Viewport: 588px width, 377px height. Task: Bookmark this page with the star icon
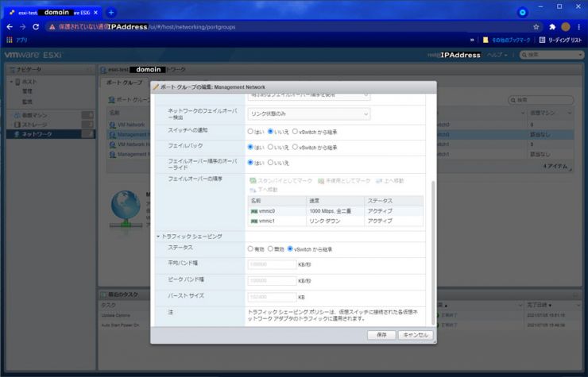(x=536, y=27)
